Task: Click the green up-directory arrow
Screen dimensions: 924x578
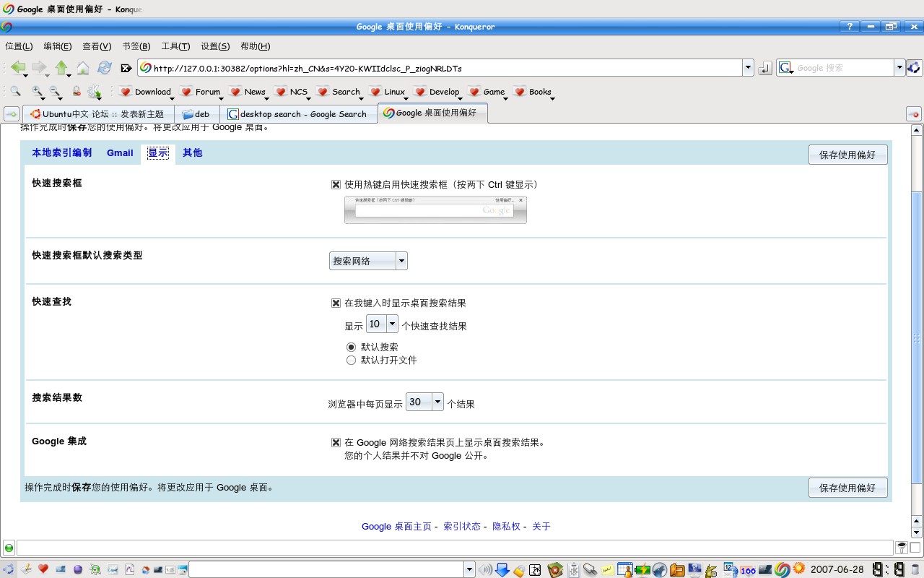Action: (x=61, y=68)
